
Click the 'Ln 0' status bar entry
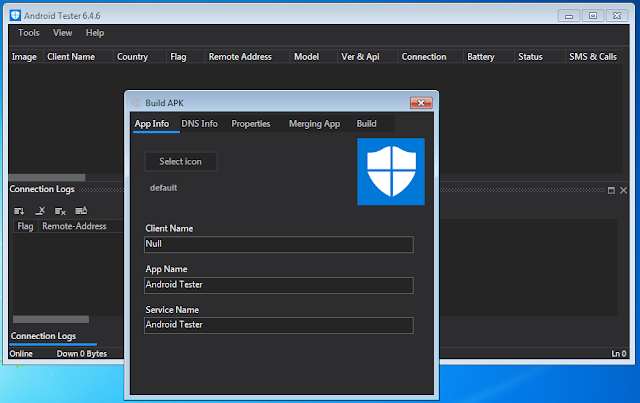point(619,354)
